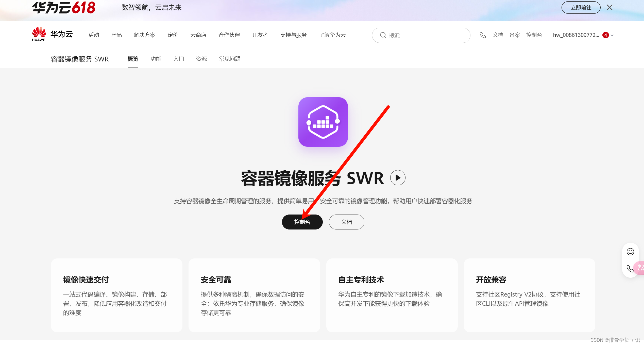
Task: Open the 产品 menu
Action: click(x=116, y=35)
